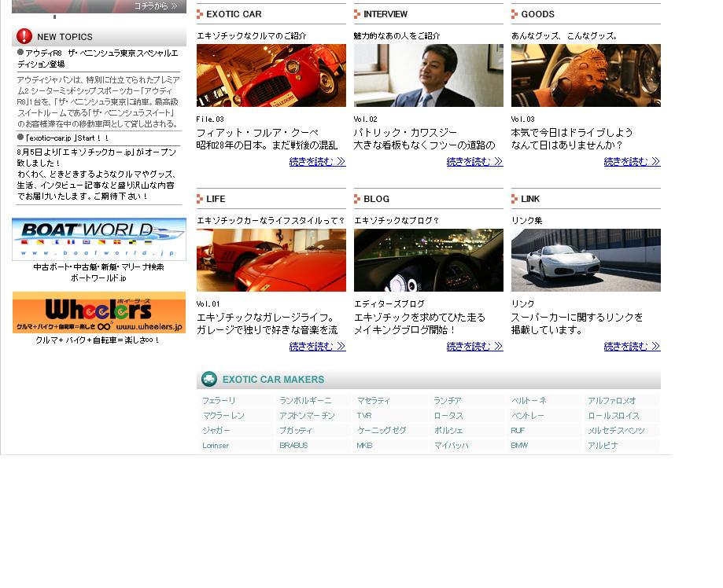The image size is (723, 588).
Task: Open the アウディR8 news topic headline
Action: click(97, 53)
